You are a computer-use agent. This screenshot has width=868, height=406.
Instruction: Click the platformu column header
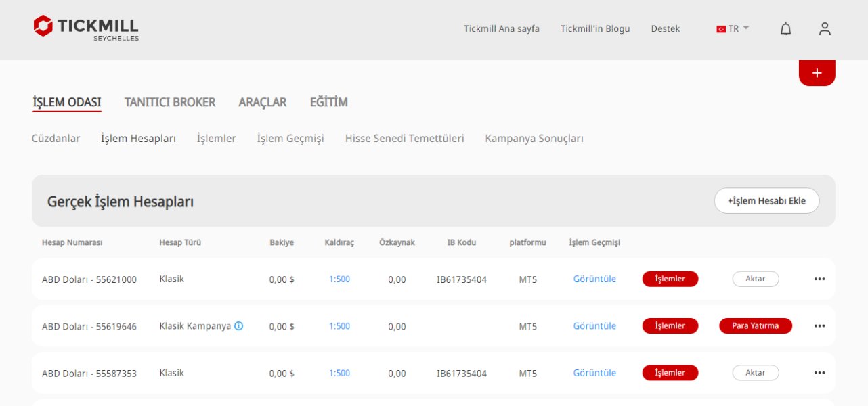point(528,242)
